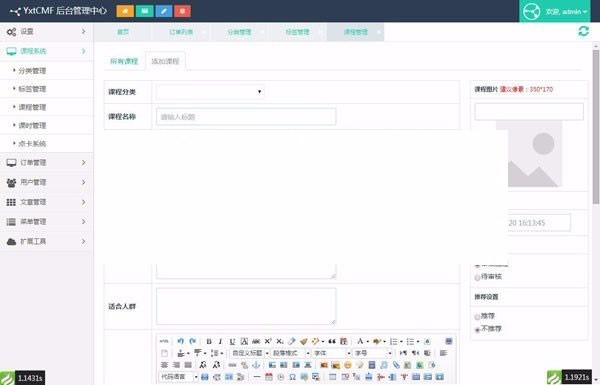Insert blockquote with quote-marks icon

pyautogui.click(x=332, y=341)
